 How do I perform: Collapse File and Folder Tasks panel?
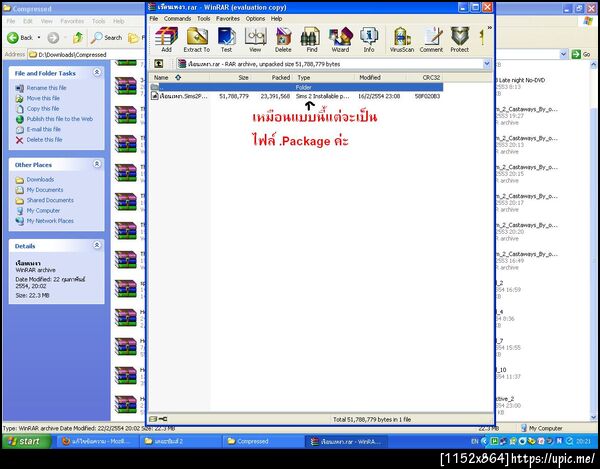click(x=97, y=72)
